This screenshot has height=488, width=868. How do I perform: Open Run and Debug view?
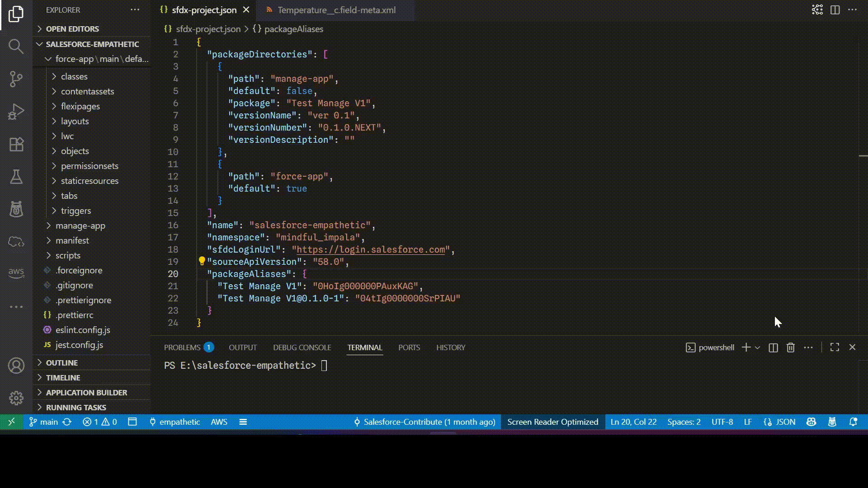point(16,112)
